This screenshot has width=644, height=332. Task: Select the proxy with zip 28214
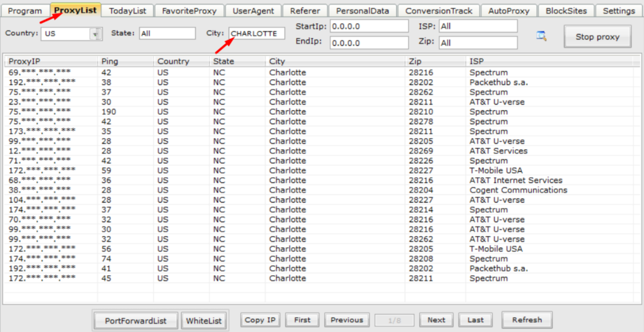pos(322,210)
